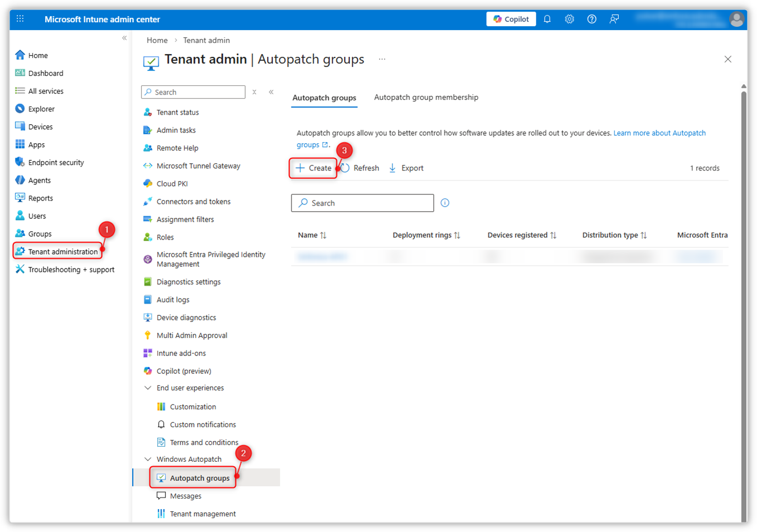Click the Home breadcrumb link

pyautogui.click(x=157, y=40)
